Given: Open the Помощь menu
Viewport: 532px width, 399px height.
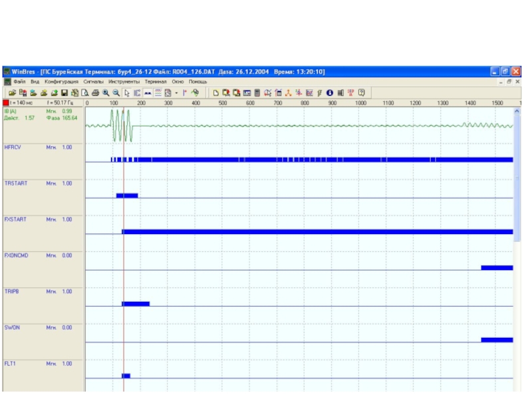Looking at the screenshot, I should click(x=198, y=82).
